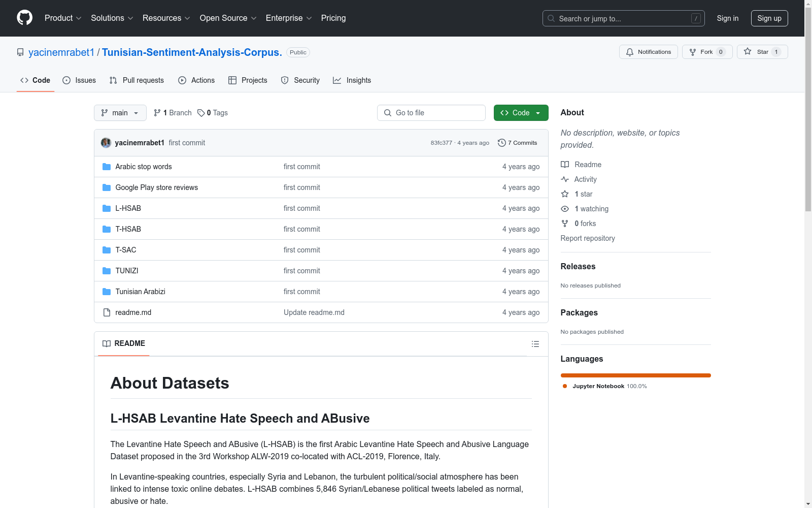Expand the Open Source menu
Image resolution: width=812 pixels, height=508 pixels.
(x=228, y=18)
